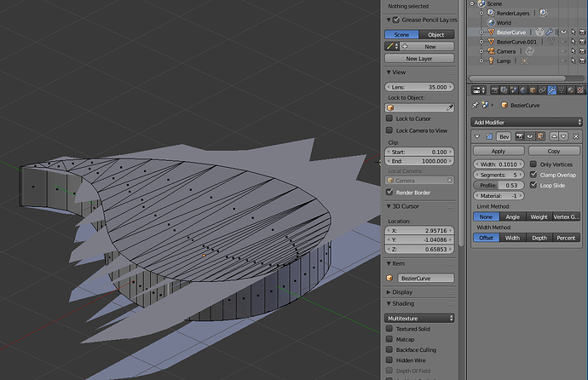Pin the properties context
The image size is (588, 380).
476,105
